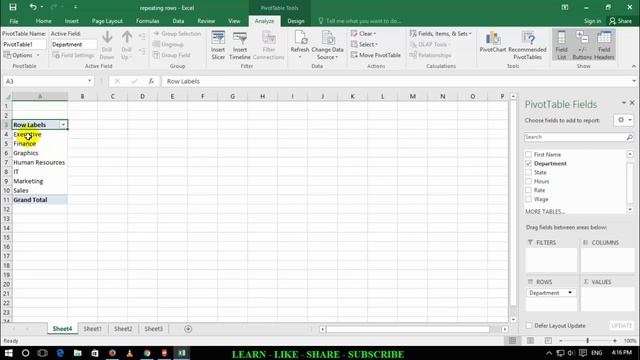The width and height of the screenshot is (640, 360).
Task: Click the fields Search box
Action: point(579,137)
